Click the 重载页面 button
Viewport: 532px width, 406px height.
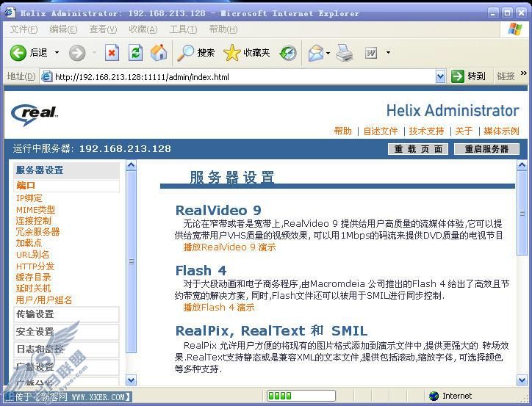point(418,149)
